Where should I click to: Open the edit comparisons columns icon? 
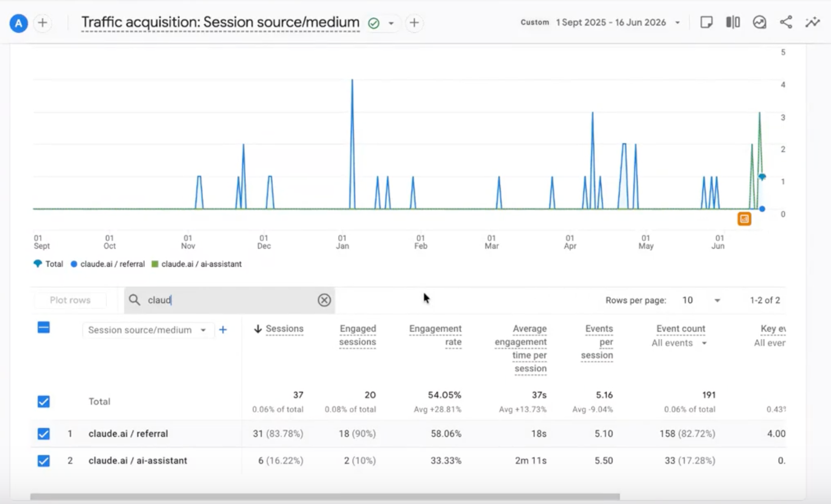point(733,22)
